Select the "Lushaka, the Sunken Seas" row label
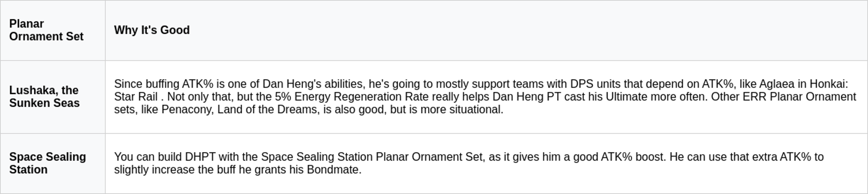The height and width of the screenshot is (194, 868). (44, 97)
